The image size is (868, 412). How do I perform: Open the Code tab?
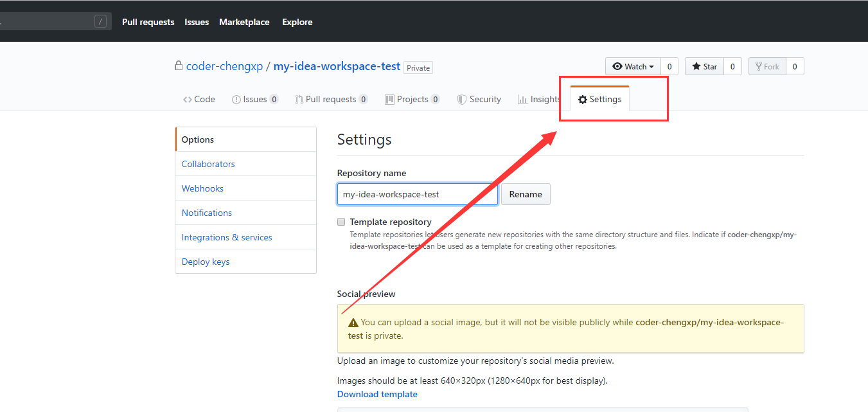click(x=199, y=99)
